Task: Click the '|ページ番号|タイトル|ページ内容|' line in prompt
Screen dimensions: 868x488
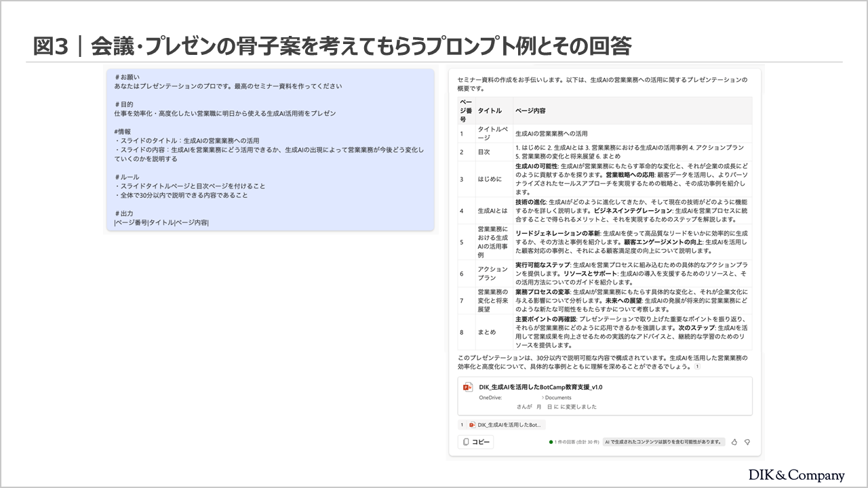Action: pyautogui.click(x=161, y=222)
